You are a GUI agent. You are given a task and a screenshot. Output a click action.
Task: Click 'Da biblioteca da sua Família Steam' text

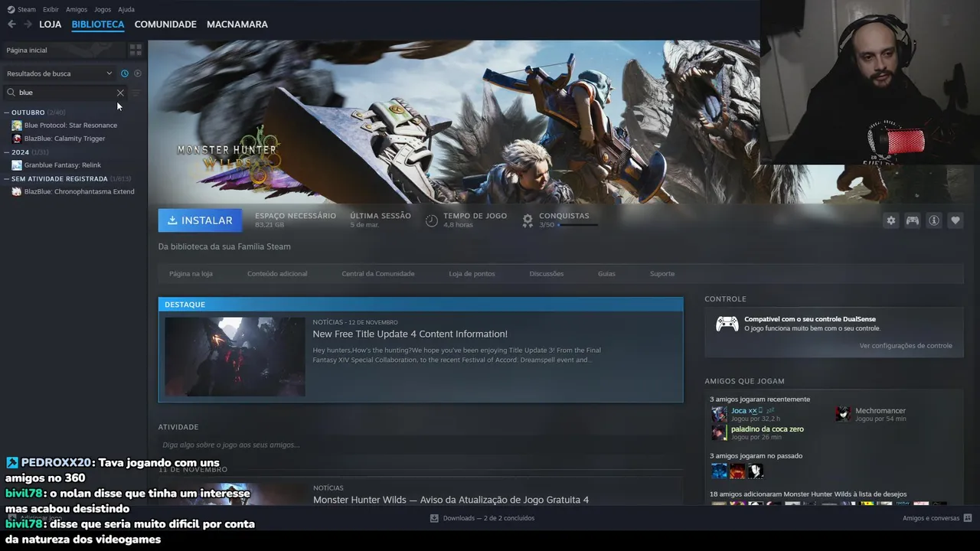coord(224,246)
